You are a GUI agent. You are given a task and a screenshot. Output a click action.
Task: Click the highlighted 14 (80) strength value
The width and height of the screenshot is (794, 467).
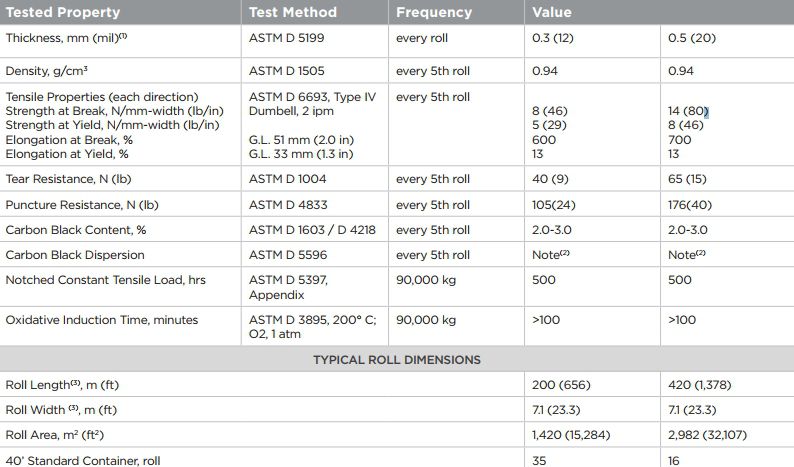(688, 111)
